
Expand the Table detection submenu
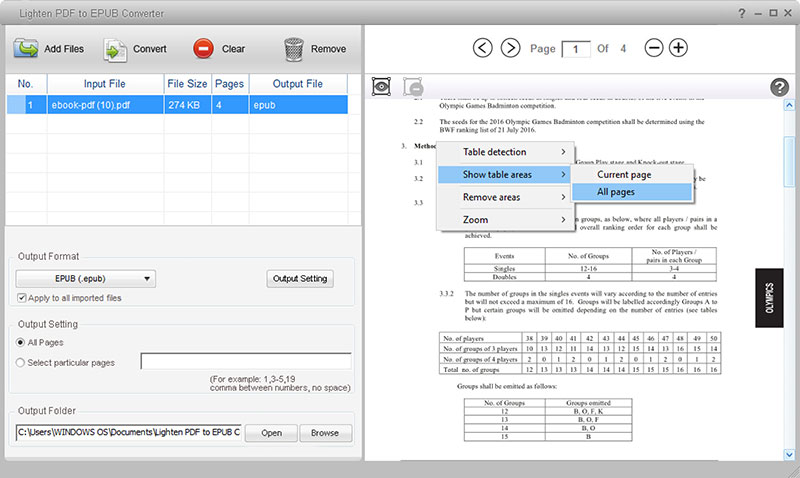click(506, 152)
